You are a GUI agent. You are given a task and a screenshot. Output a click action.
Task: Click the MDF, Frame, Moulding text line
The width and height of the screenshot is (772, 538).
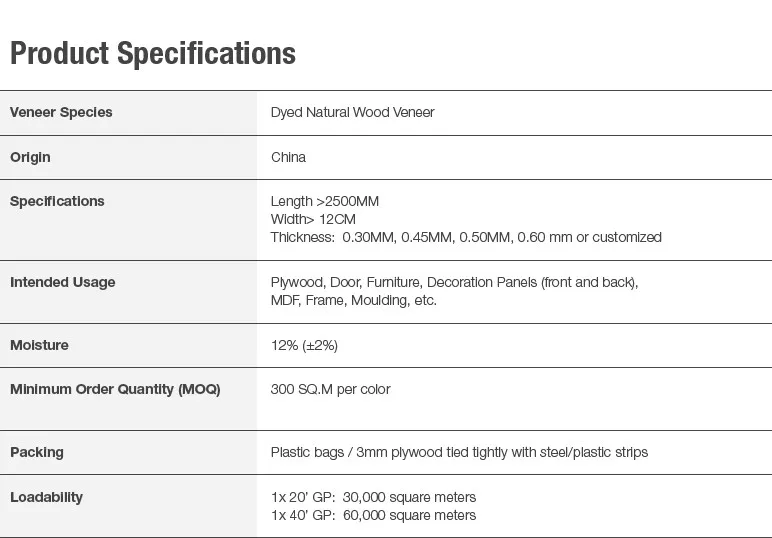[353, 300]
